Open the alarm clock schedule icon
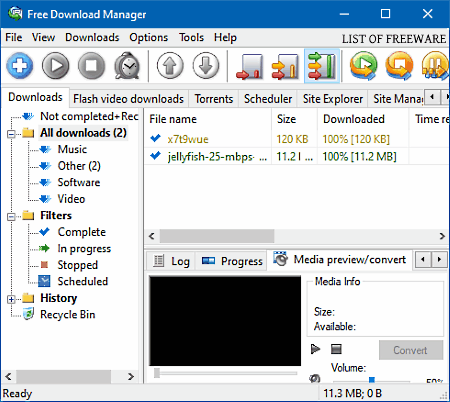 (127, 66)
